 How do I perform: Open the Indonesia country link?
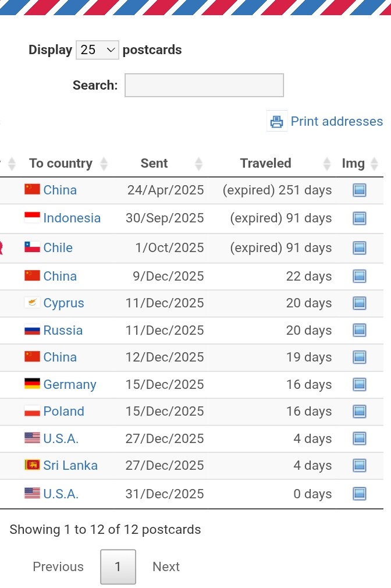[x=72, y=218]
